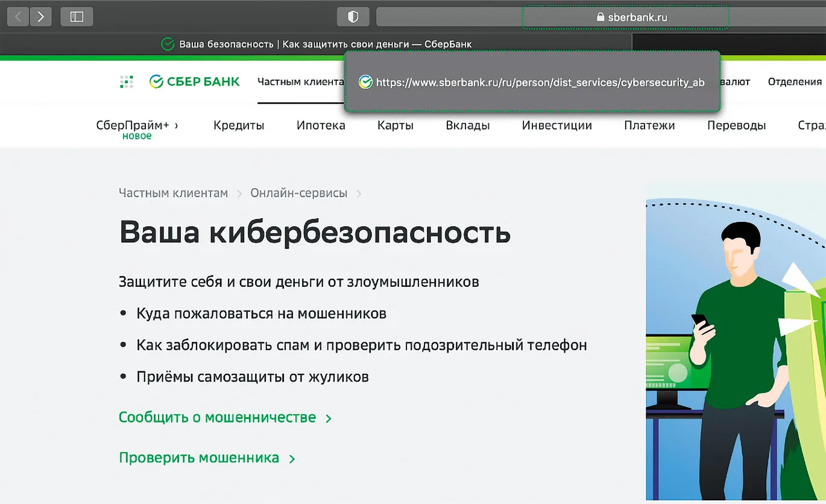Go forward with Safari's forward arrow
The image size is (826, 504).
click(x=40, y=17)
